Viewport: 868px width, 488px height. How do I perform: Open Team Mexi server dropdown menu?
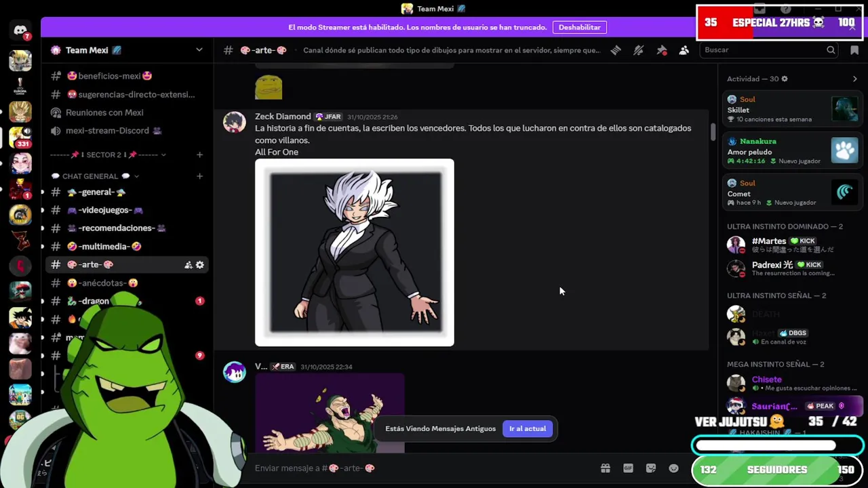pyautogui.click(x=199, y=50)
